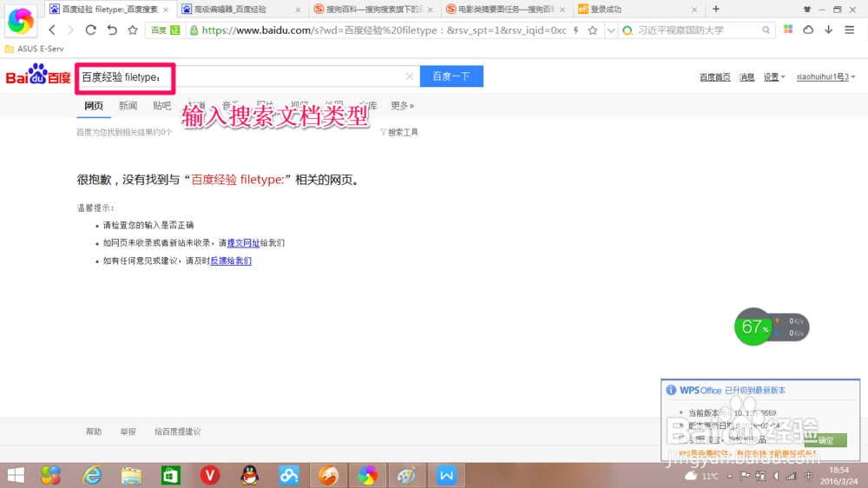This screenshot has height=488, width=868.
Task: Click the 给百度提建议 footer link
Action: click(177, 432)
